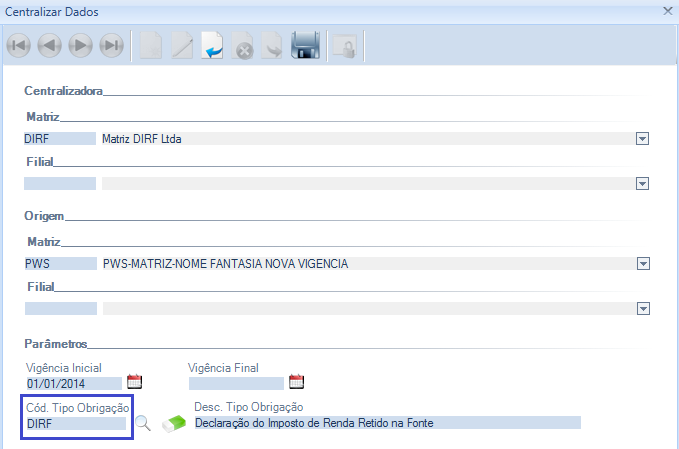Click the Origem section heading
The image size is (679, 449).
click(x=44, y=216)
